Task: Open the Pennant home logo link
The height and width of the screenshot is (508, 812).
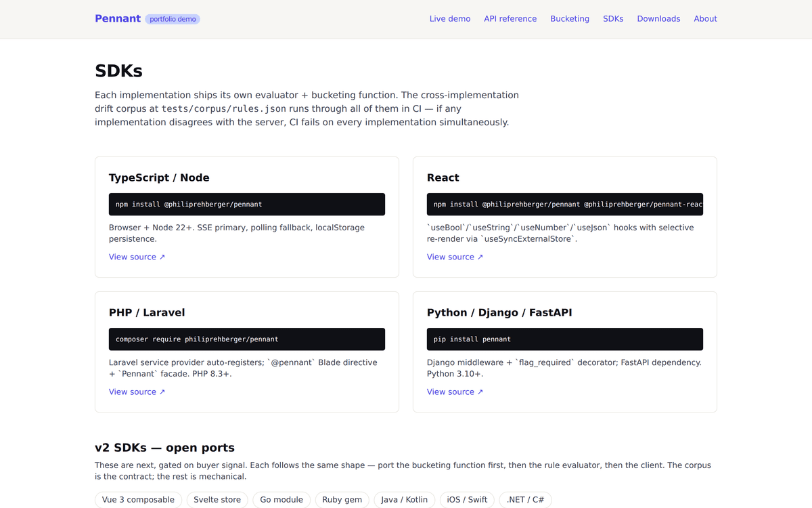Action: (x=118, y=19)
